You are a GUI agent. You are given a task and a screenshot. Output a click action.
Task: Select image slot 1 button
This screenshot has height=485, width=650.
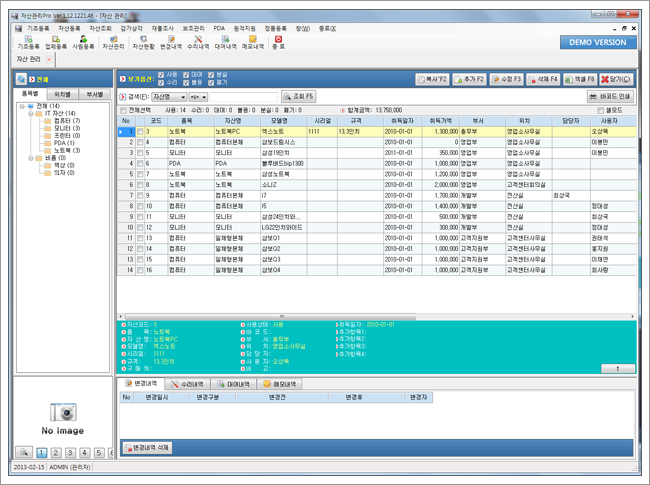(x=41, y=453)
